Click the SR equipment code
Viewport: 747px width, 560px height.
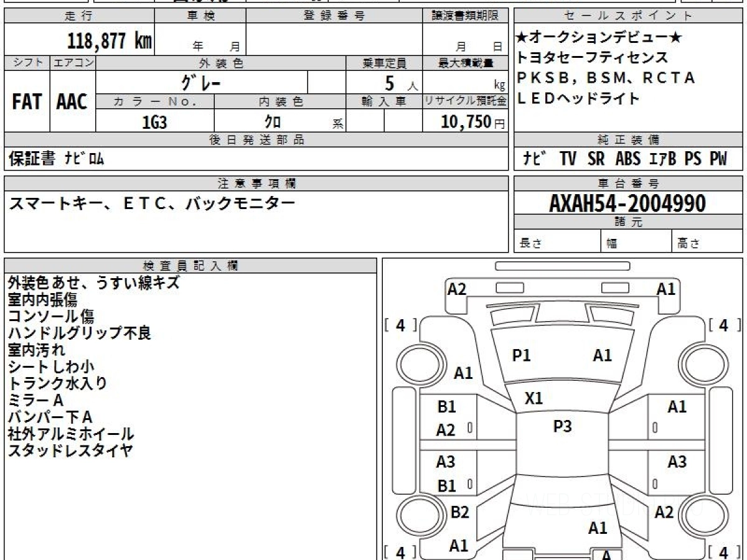tap(596, 159)
